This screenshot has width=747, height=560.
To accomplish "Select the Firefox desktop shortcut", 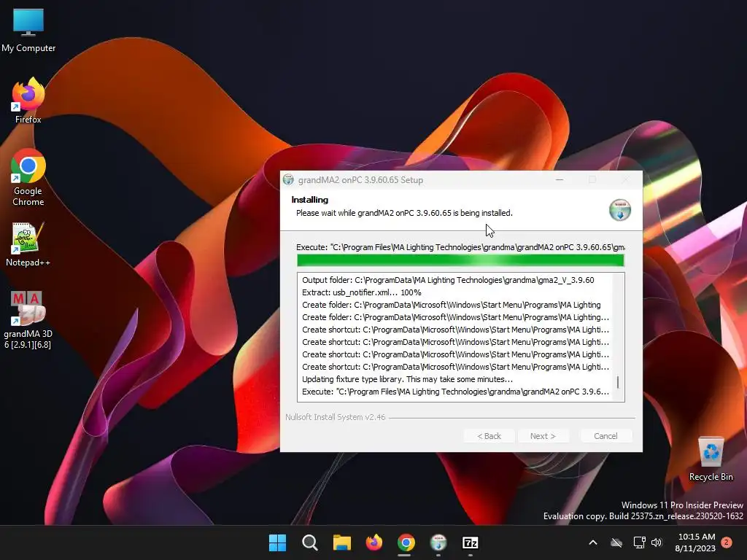I will 28,101.
